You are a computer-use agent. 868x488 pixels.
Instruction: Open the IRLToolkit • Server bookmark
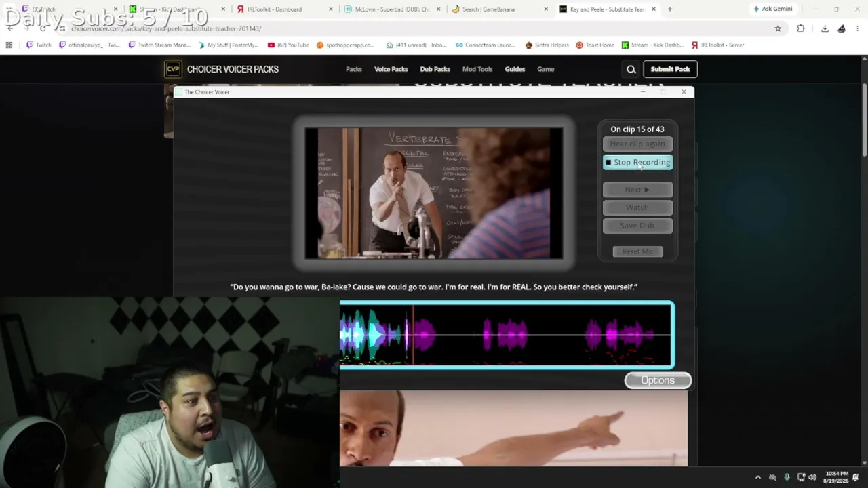pyautogui.click(x=717, y=45)
